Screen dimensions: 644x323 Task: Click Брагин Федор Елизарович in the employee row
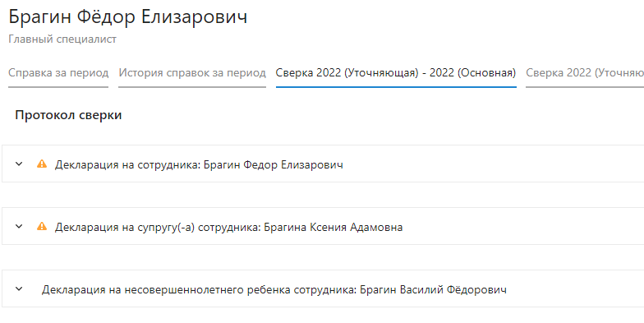pyautogui.click(x=274, y=164)
